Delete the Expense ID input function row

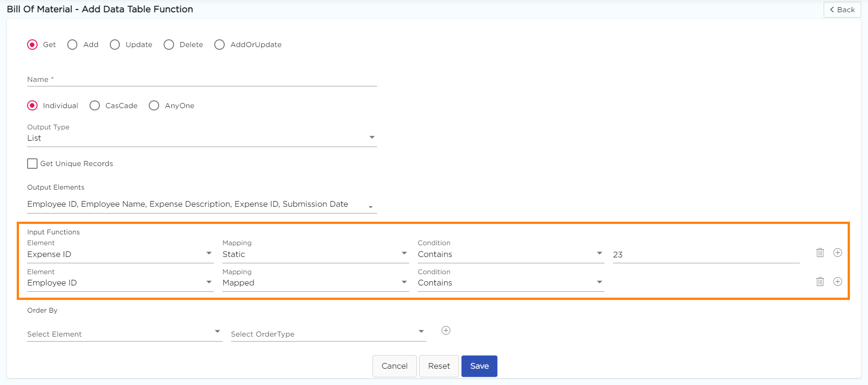820,253
